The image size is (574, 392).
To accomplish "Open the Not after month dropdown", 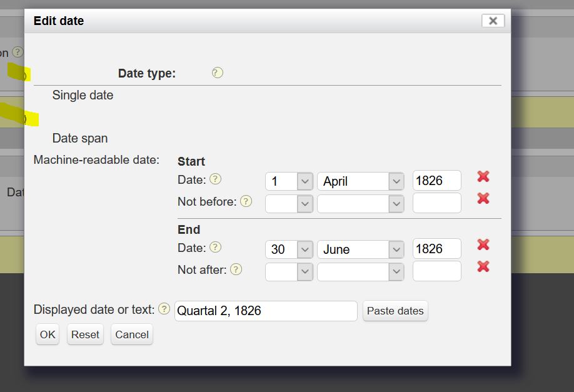I will 361,271.
